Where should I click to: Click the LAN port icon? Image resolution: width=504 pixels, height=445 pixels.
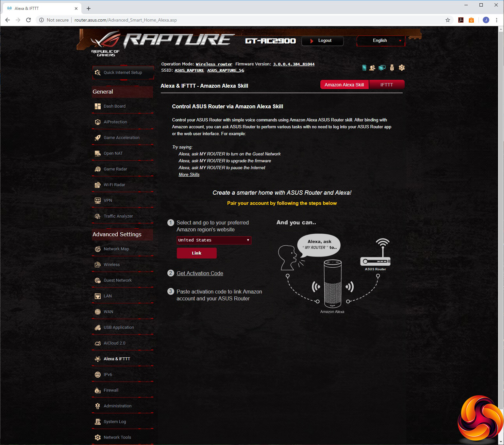pos(97,296)
